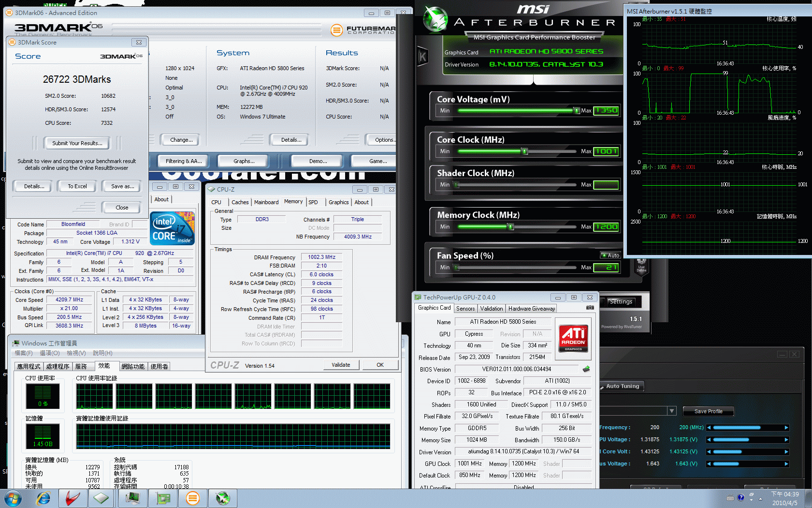The image size is (812, 508).
Task: Click the Core Clock value field 1001
Action: click(x=606, y=151)
